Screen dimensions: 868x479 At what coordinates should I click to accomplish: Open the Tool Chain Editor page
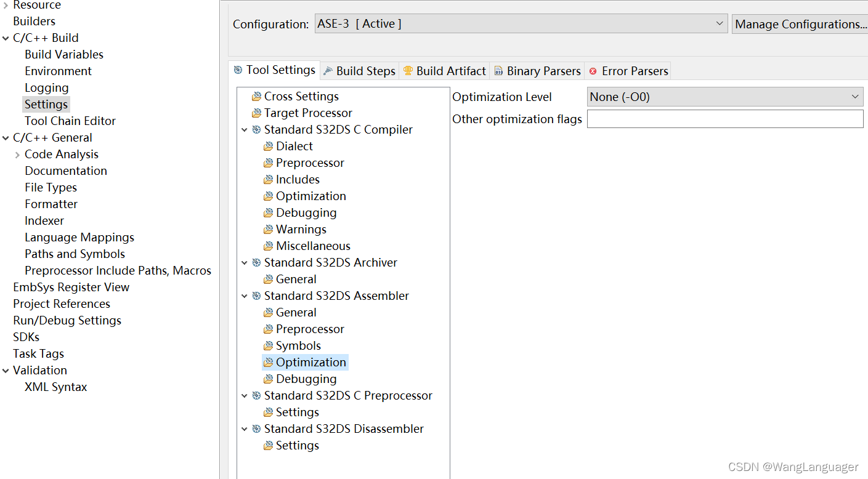point(70,121)
